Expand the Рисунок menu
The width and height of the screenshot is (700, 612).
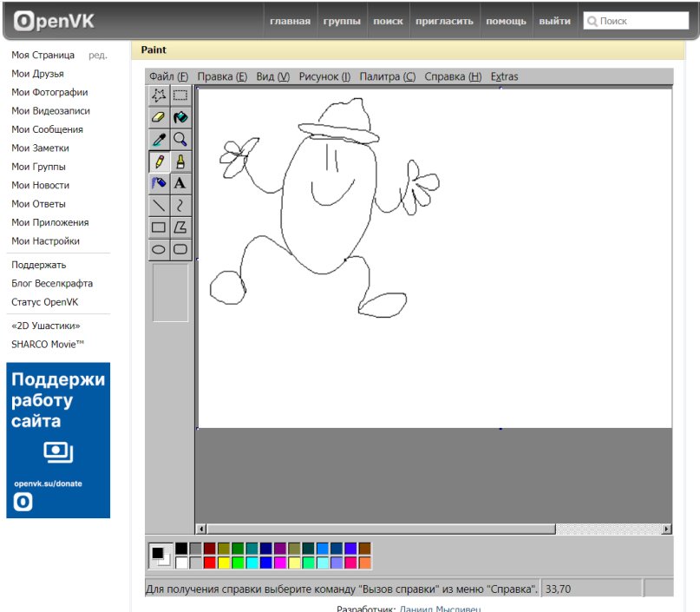point(324,76)
